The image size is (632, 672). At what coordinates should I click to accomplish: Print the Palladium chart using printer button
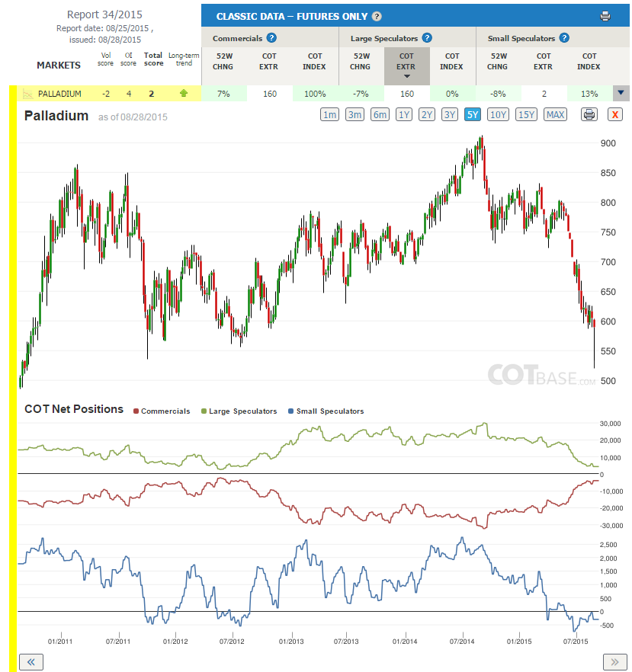(589, 114)
